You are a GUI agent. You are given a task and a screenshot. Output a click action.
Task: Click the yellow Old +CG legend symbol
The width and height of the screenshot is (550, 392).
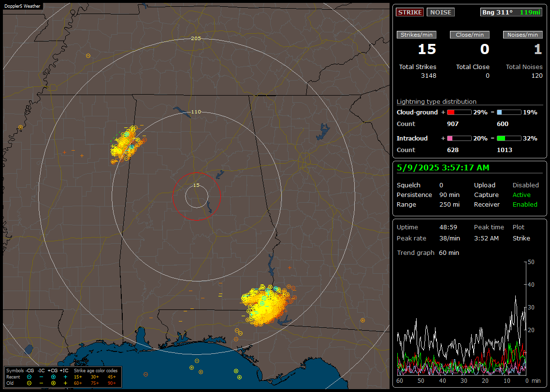53,383
